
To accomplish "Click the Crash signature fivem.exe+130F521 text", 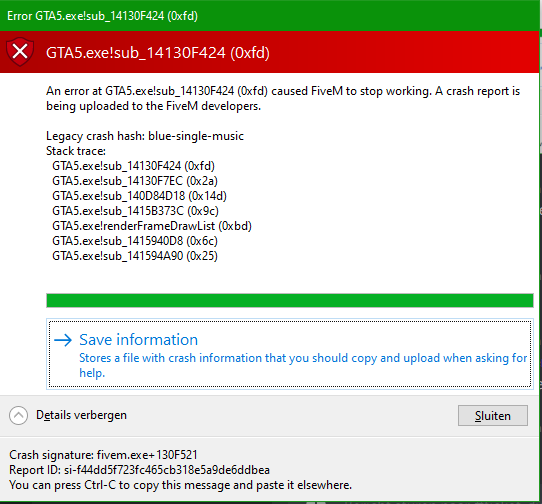I will 103,455.
